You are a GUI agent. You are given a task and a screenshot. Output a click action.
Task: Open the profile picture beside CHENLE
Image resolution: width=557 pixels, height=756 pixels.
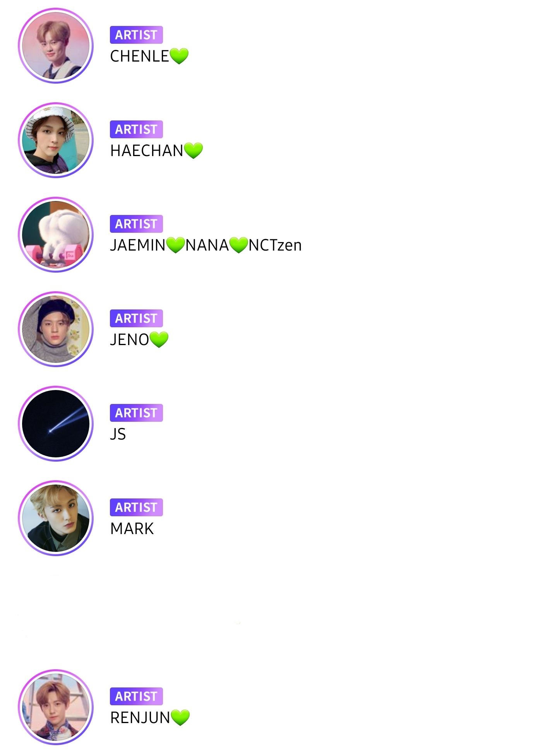(x=56, y=46)
